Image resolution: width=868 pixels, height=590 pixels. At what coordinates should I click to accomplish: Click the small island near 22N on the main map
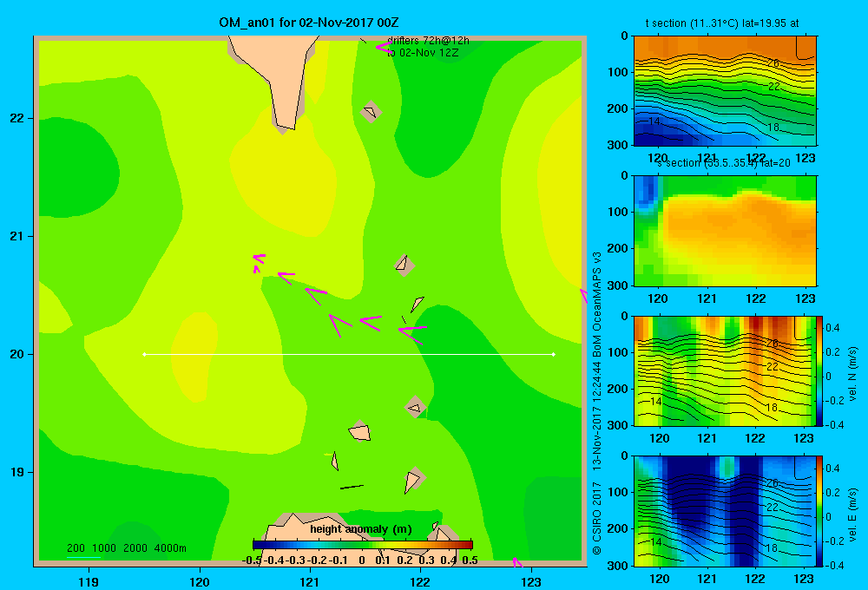(x=371, y=112)
